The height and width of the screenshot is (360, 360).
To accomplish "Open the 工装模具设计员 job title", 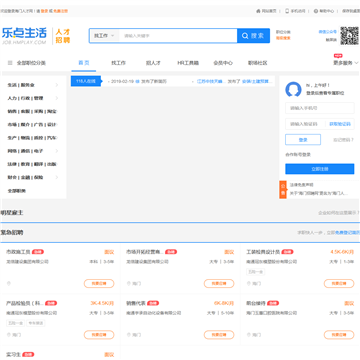I will (x=263, y=252).
